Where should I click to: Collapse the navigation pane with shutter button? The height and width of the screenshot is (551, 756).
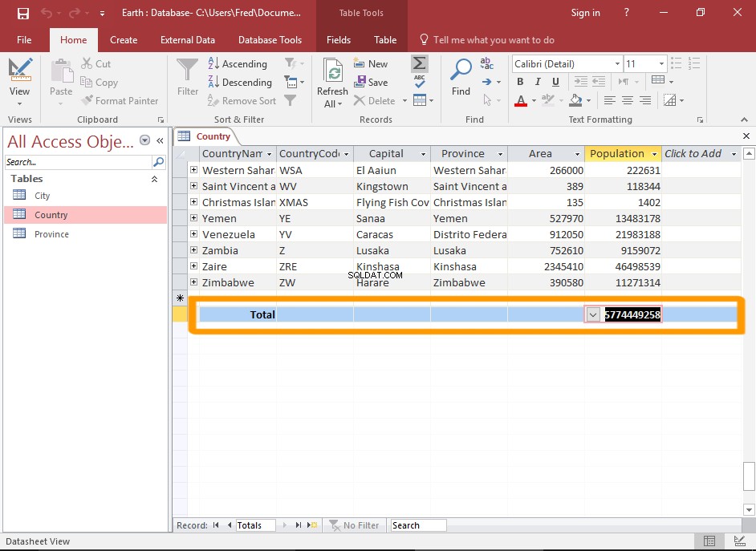click(x=160, y=140)
